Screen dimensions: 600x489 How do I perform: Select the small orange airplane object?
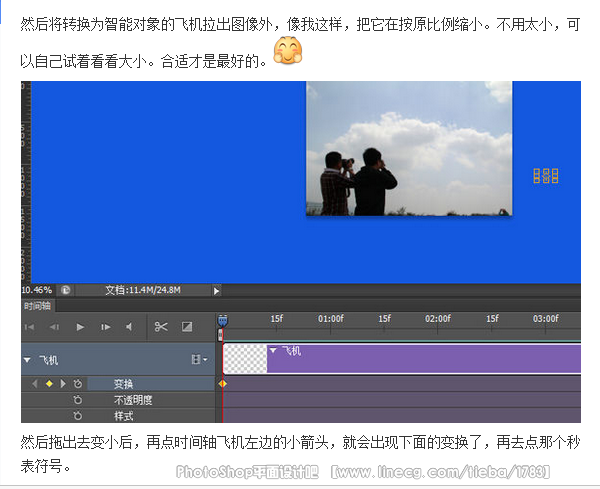coord(546,176)
